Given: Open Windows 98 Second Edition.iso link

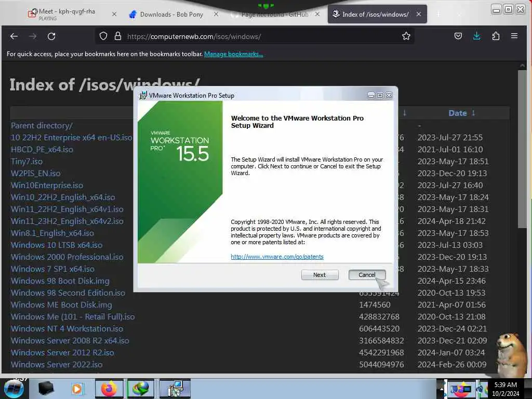Looking at the screenshot, I should pos(68,293).
